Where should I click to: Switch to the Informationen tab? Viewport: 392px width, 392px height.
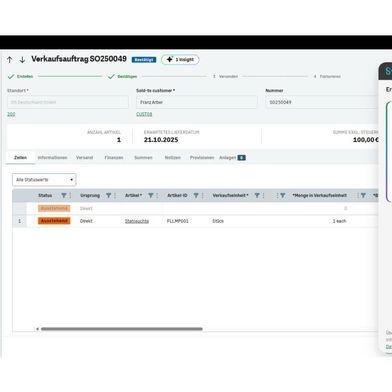[x=52, y=157]
